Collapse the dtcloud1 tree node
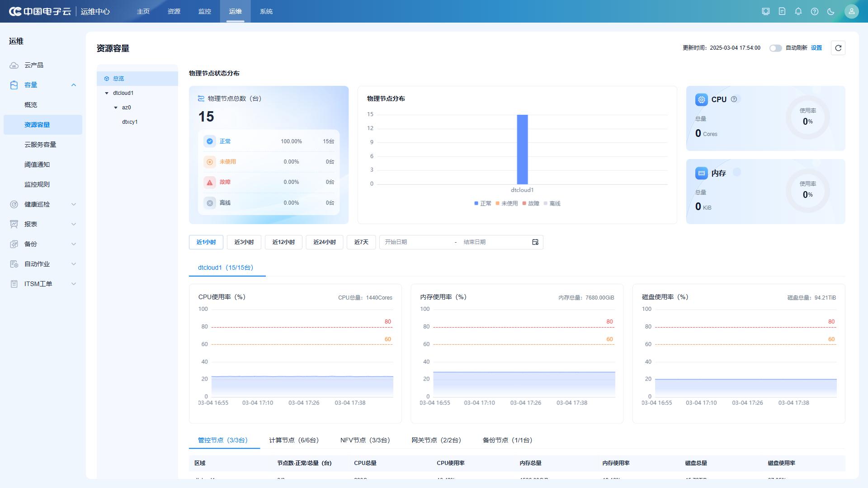 107,93
